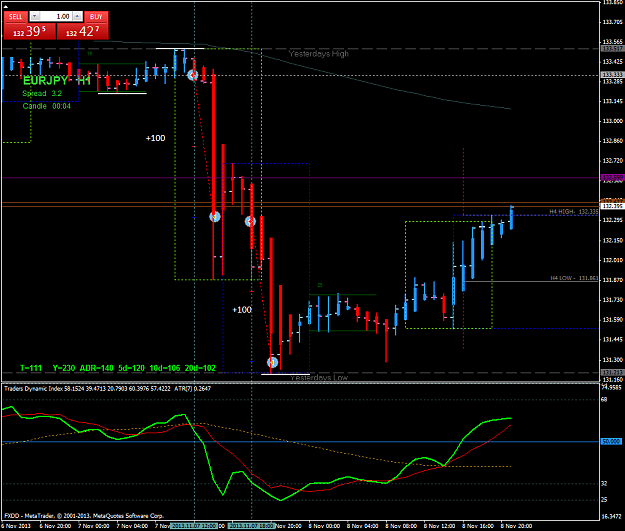Click the Candle 00:04 countdown text
Viewport: 625px width, 531px height.
click(46, 106)
